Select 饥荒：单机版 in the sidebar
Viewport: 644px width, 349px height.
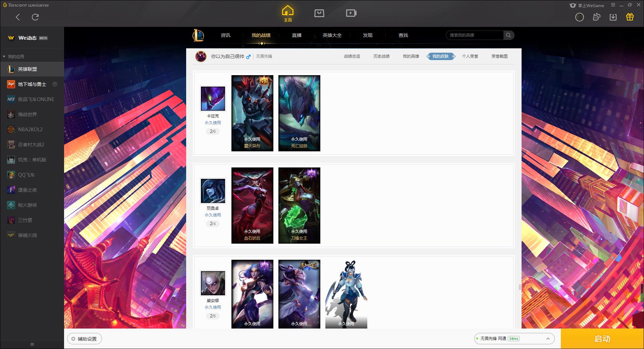click(32, 160)
